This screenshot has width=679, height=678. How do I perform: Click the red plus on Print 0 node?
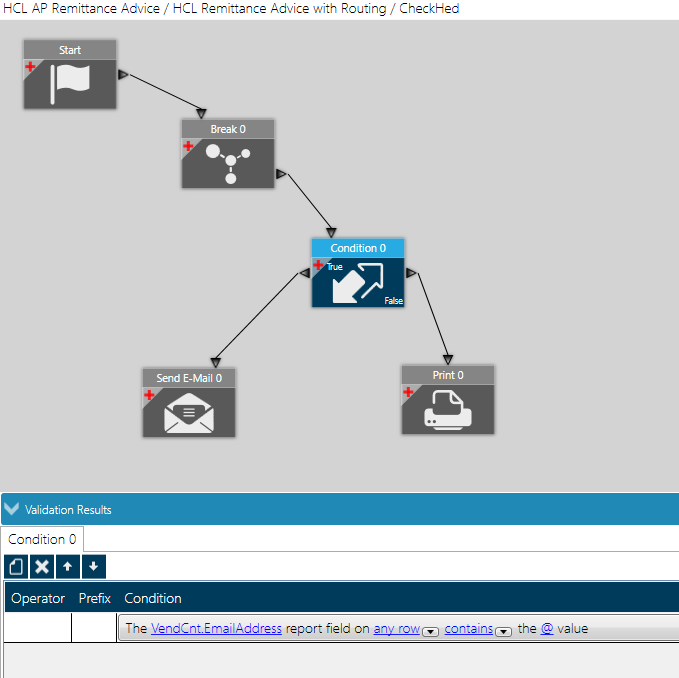coord(408,392)
